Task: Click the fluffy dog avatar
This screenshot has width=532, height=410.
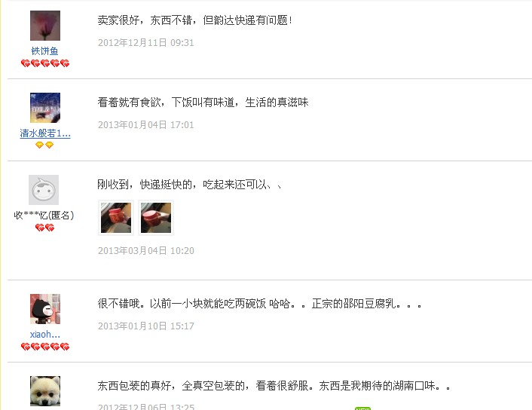Action: click(x=45, y=391)
